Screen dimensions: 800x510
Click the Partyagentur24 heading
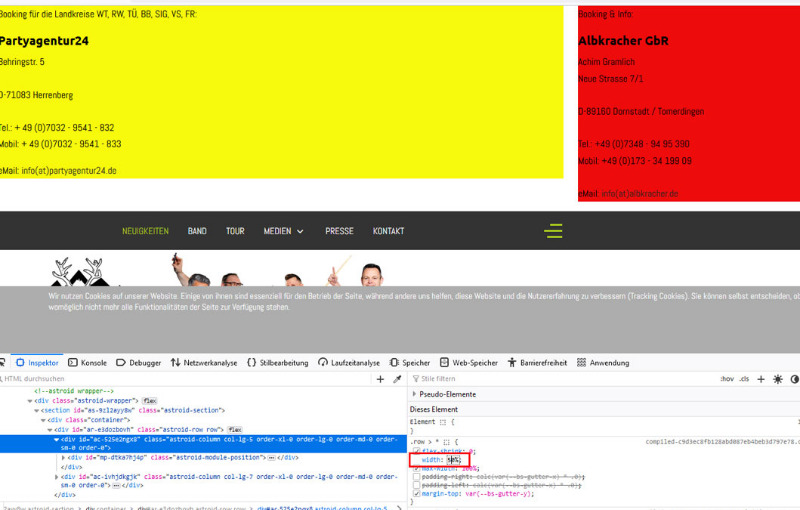(x=44, y=41)
